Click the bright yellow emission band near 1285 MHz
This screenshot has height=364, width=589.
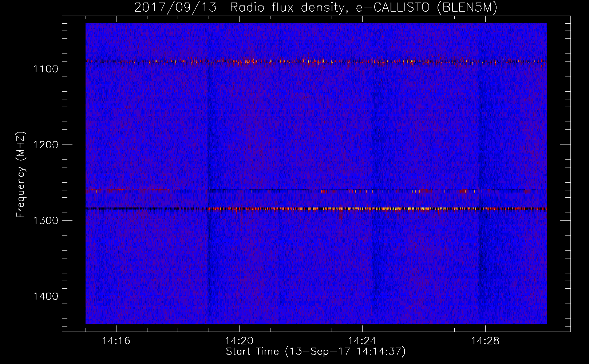pyautogui.click(x=316, y=209)
